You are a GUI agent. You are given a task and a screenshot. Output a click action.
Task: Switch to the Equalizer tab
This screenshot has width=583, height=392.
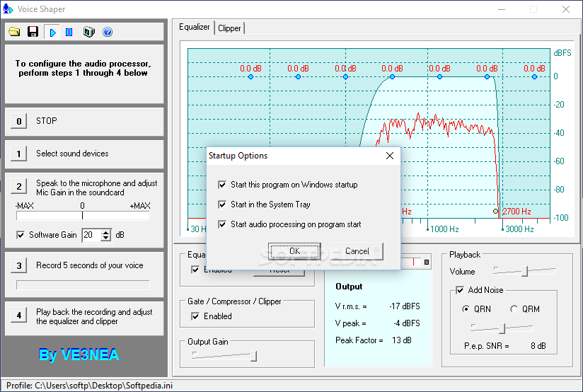tap(194, 27)
